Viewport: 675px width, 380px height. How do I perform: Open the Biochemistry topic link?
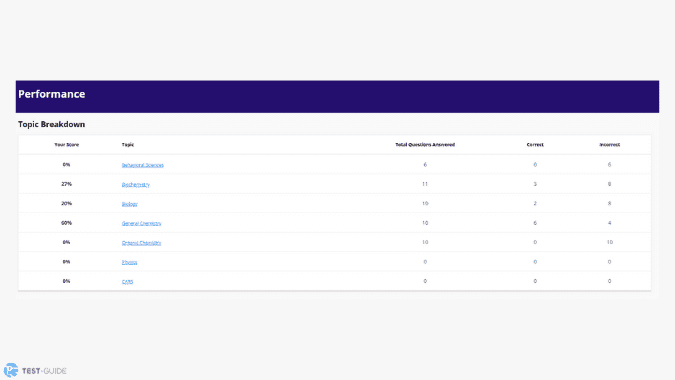(x=136, y=185)
